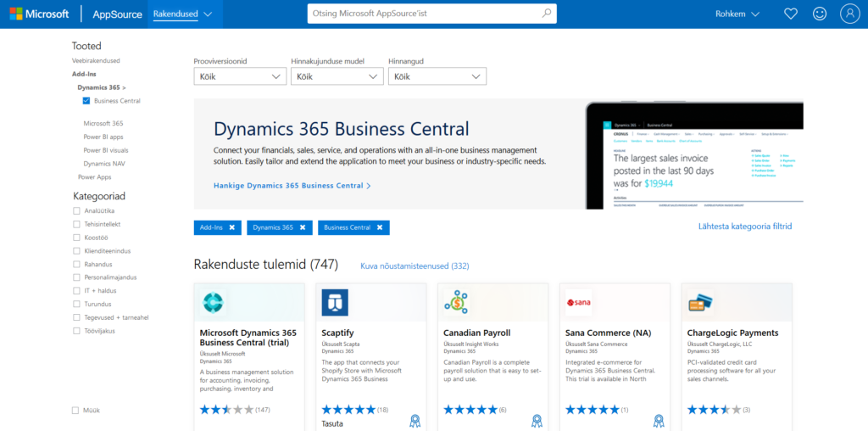
Task: Click Hankige Dynamics 365 Business Central link
Action: point(292,186)
